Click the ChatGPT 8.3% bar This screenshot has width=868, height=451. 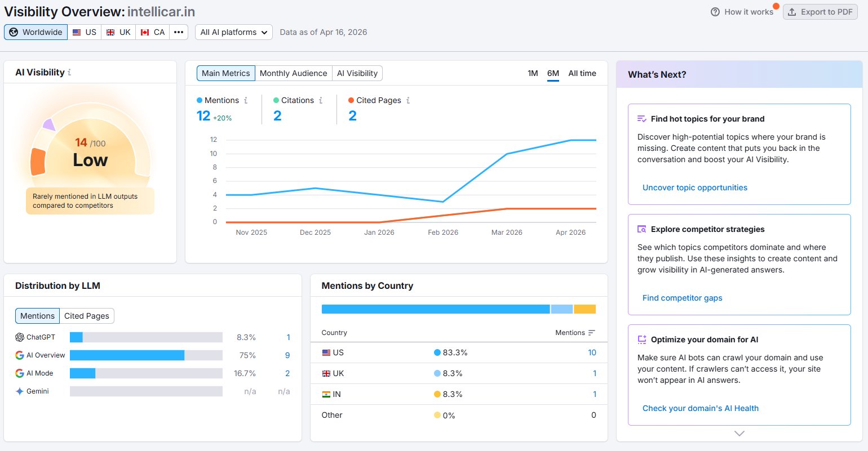click(76, 337)
